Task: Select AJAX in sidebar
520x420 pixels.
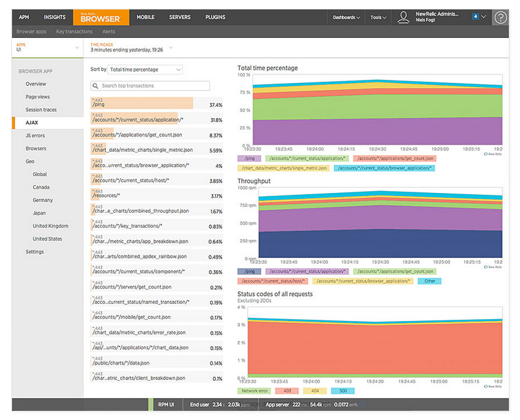Action: (x=48, y=123)
